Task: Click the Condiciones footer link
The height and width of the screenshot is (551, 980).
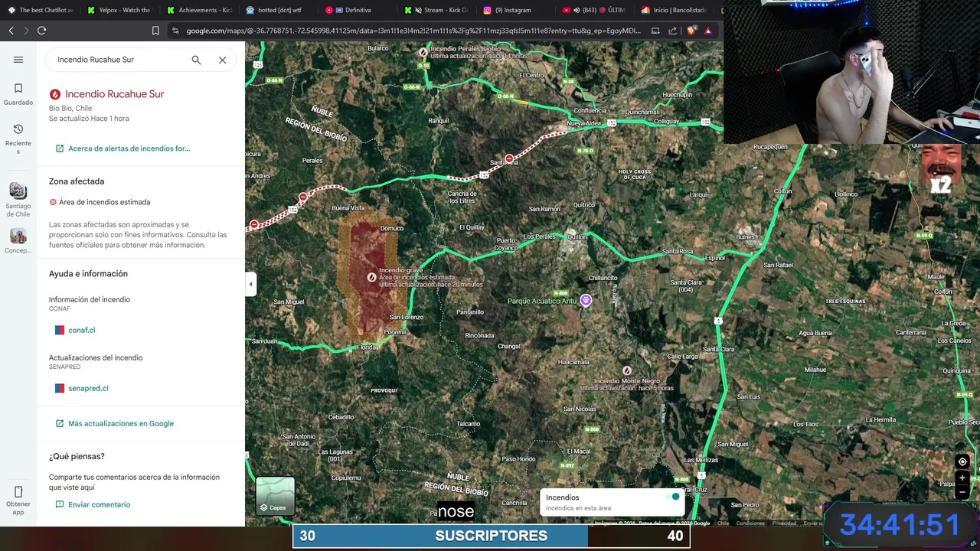Action: point(750,523)
